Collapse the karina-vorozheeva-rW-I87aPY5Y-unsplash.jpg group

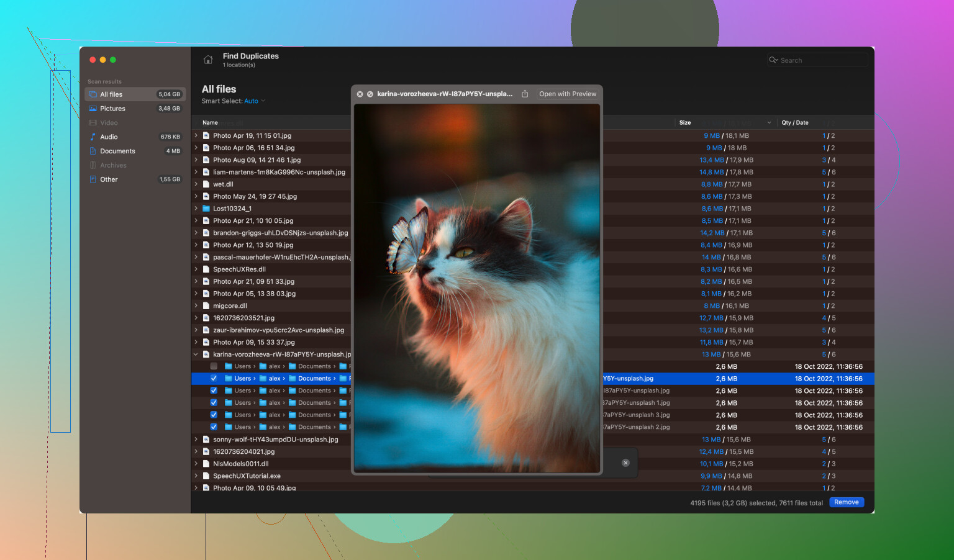coord(196,355)
